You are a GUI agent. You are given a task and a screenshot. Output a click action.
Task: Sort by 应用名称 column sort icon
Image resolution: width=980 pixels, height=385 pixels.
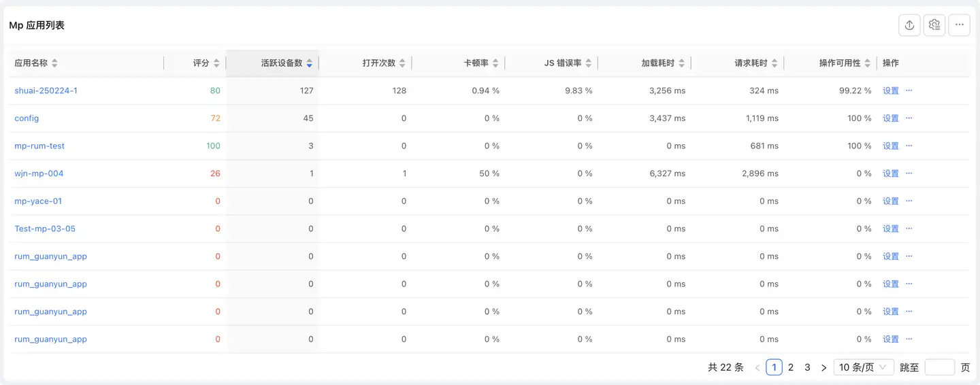click(54, 63)
